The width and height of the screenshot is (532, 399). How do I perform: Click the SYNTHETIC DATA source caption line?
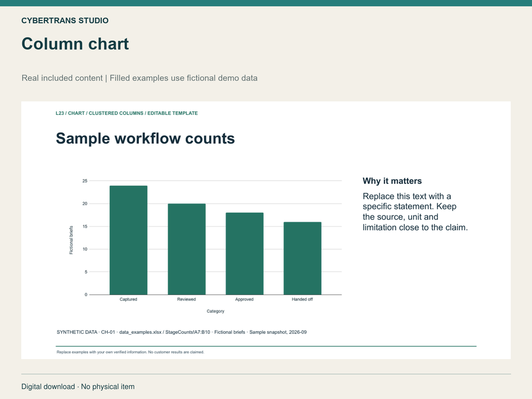(x=182, y=332)
